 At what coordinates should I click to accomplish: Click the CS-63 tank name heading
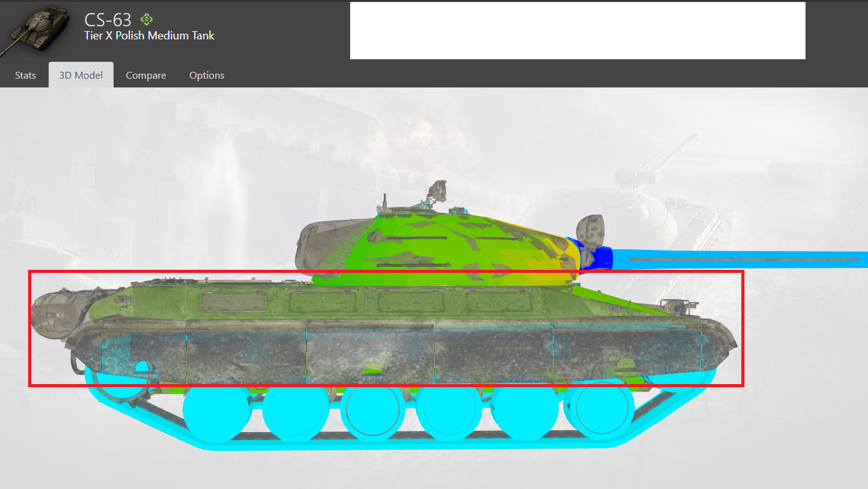pyautogui.click(x=108, y=19)
